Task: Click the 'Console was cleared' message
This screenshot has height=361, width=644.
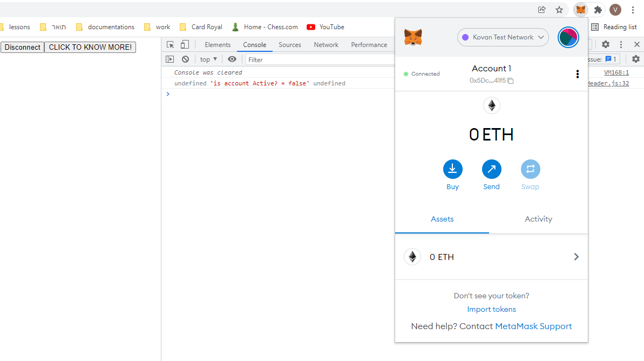Action: [x=208, y=72]
